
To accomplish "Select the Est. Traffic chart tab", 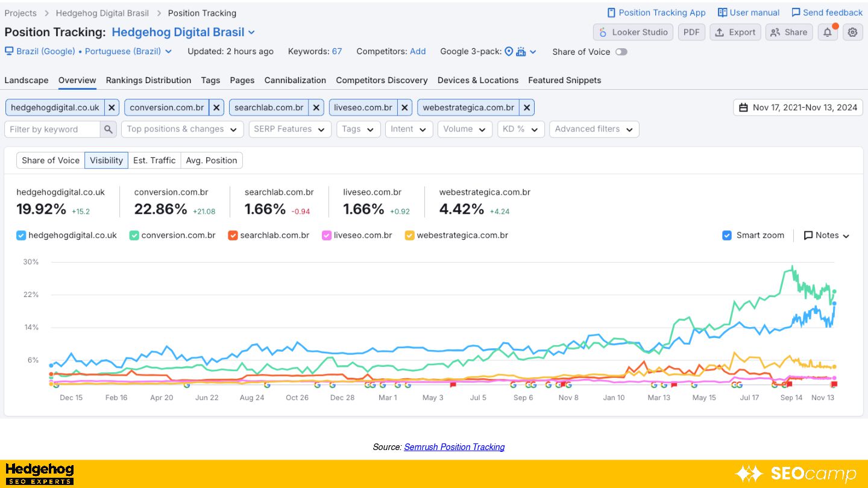I will (154, 160).
